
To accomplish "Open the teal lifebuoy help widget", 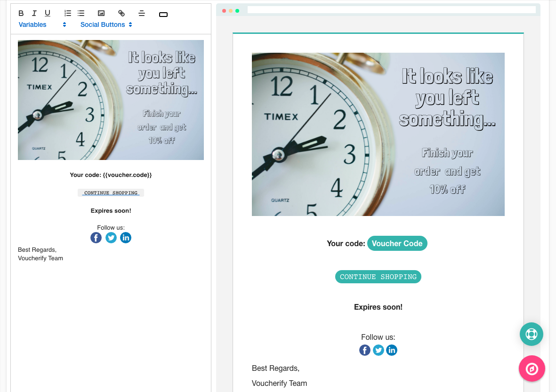I will tap(532, 334).
